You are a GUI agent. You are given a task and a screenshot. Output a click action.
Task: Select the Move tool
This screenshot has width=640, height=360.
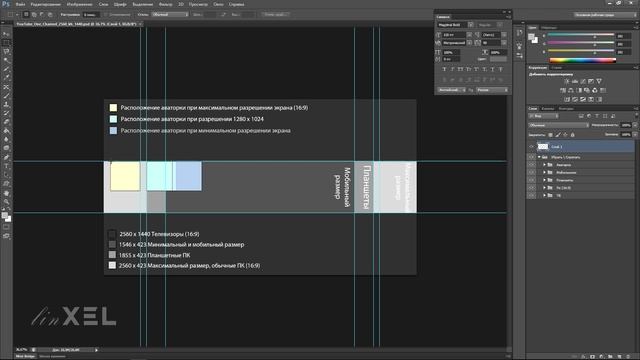[6, 34]
